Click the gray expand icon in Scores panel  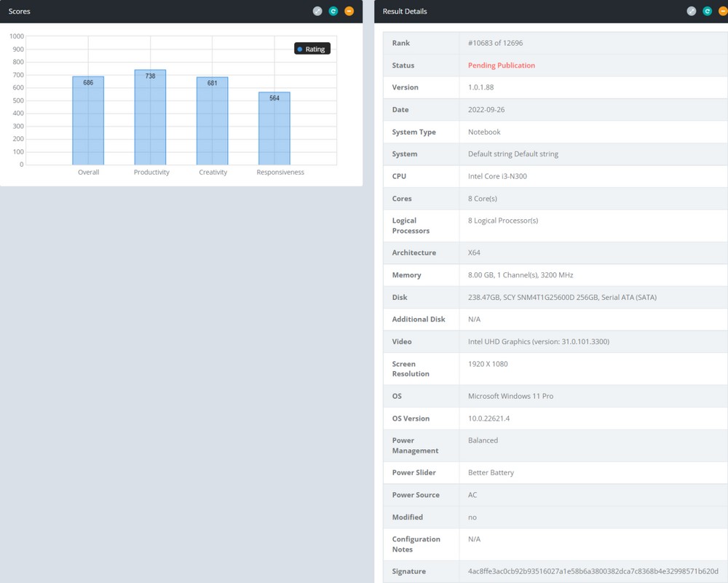(317, 11)
